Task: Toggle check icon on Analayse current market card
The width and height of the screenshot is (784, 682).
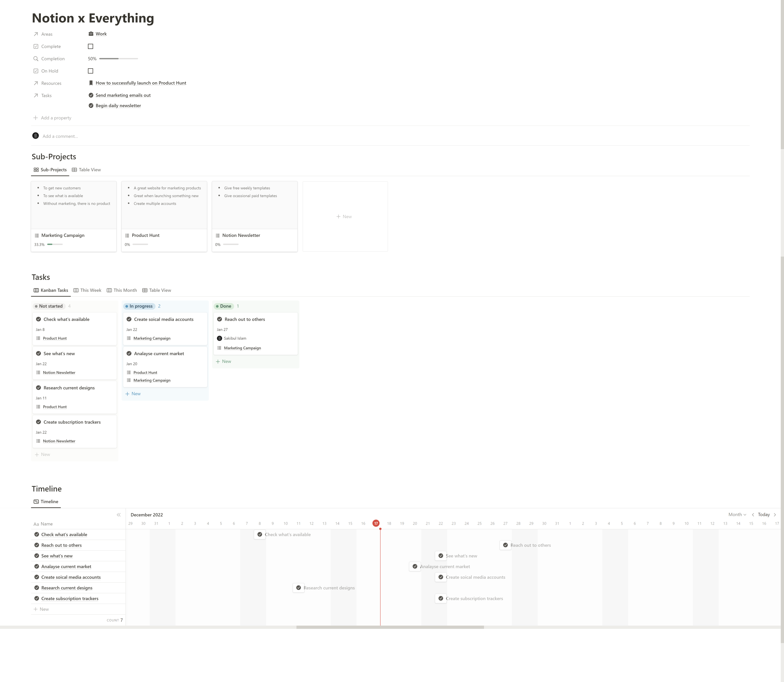Action: click(x=129, y=354)
